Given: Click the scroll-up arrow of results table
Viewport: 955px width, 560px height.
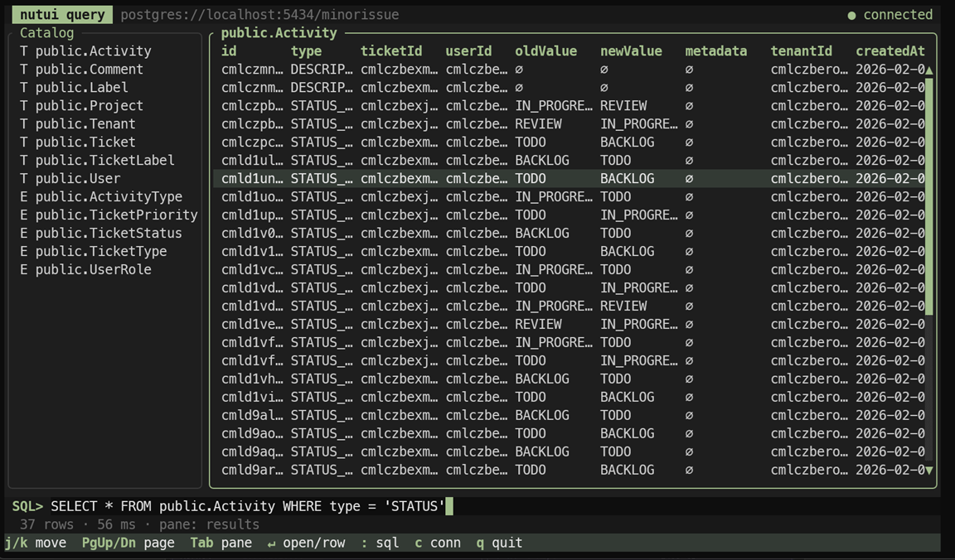Looking at the screenshot, I should [928, 70].
